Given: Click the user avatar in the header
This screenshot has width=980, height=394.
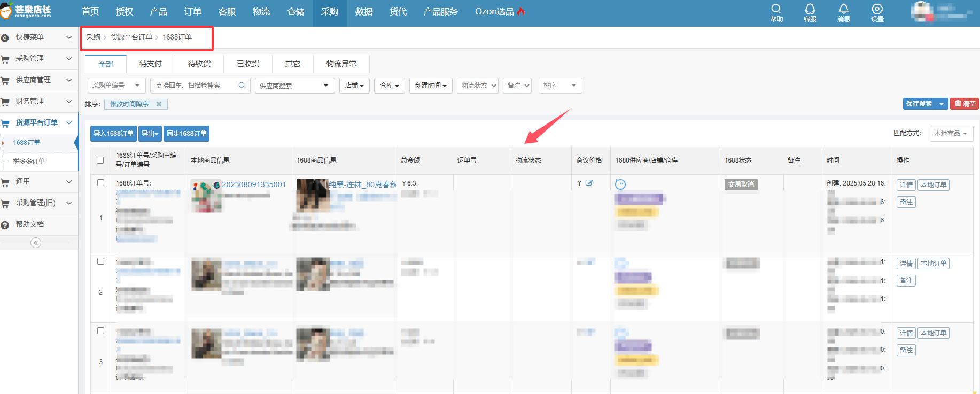Looking at the screenshot, I should click(923, 12).
